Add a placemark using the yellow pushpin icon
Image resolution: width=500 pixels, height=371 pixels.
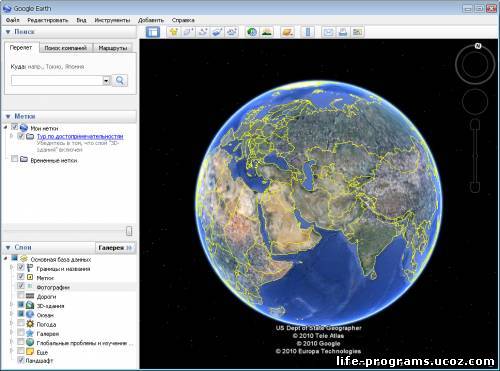[x=174, y=32]
